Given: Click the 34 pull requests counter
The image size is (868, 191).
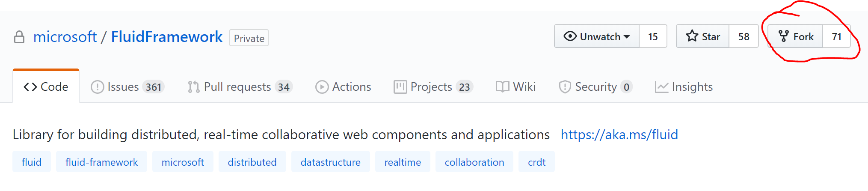Looking at the screenshot, I should [x=284, y=87].
